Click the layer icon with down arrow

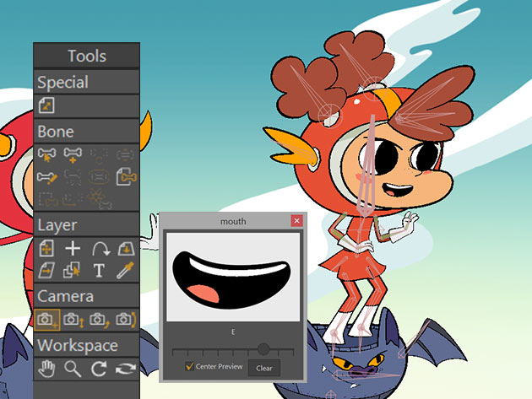click(126, 249)
